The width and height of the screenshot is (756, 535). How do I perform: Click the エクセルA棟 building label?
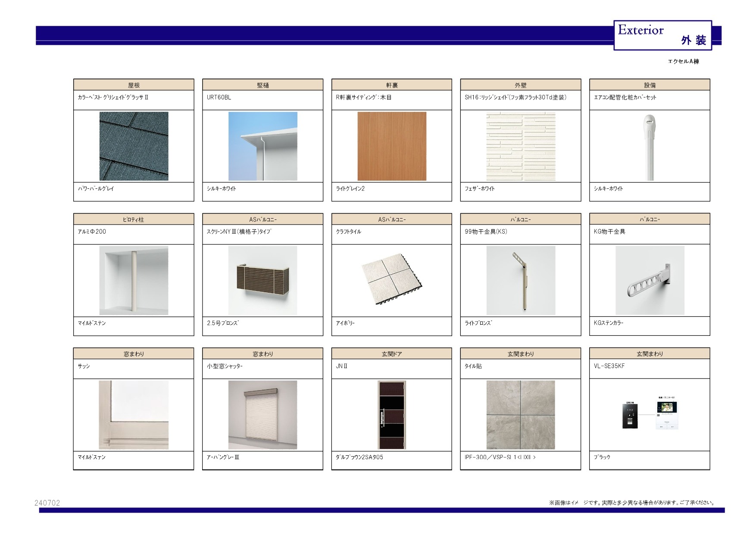683,62
